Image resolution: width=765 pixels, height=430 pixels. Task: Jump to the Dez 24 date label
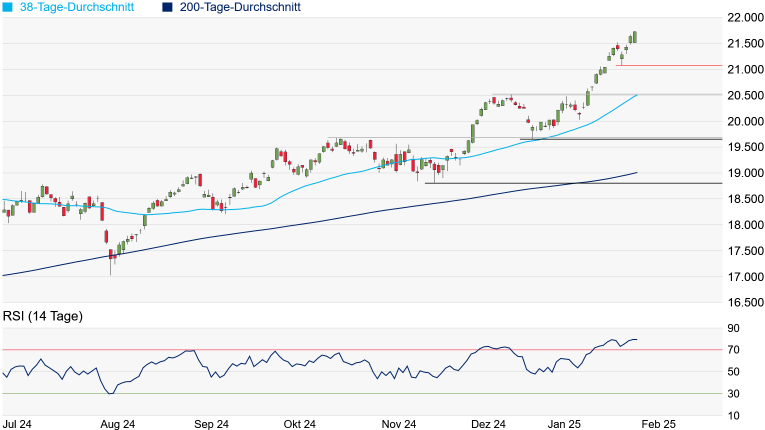point(490,423)
